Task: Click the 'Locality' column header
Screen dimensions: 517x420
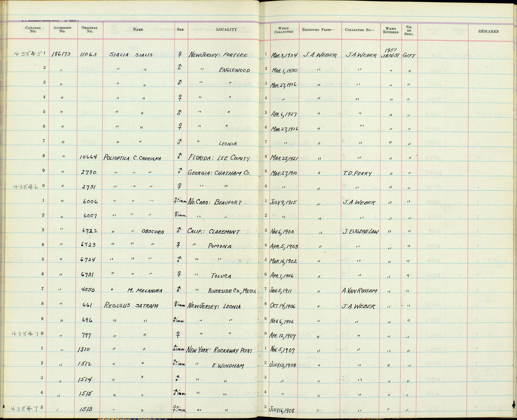Action: click(227, 30)
